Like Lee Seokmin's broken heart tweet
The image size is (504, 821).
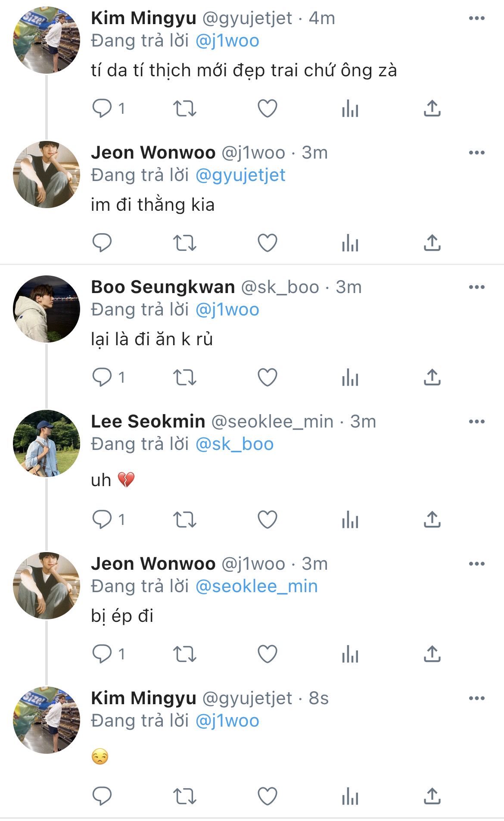(x=267, y=519)
